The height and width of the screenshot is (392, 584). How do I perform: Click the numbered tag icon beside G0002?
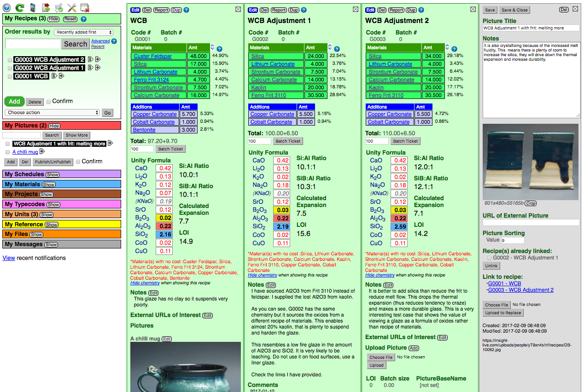90,68
